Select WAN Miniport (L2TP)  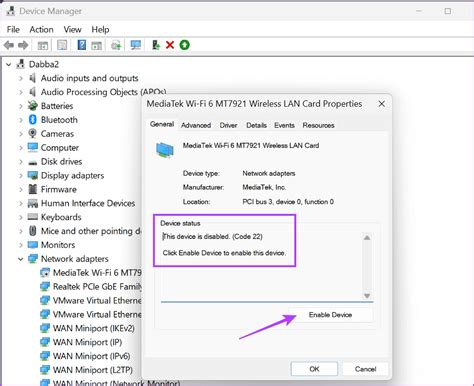(93, 370)
